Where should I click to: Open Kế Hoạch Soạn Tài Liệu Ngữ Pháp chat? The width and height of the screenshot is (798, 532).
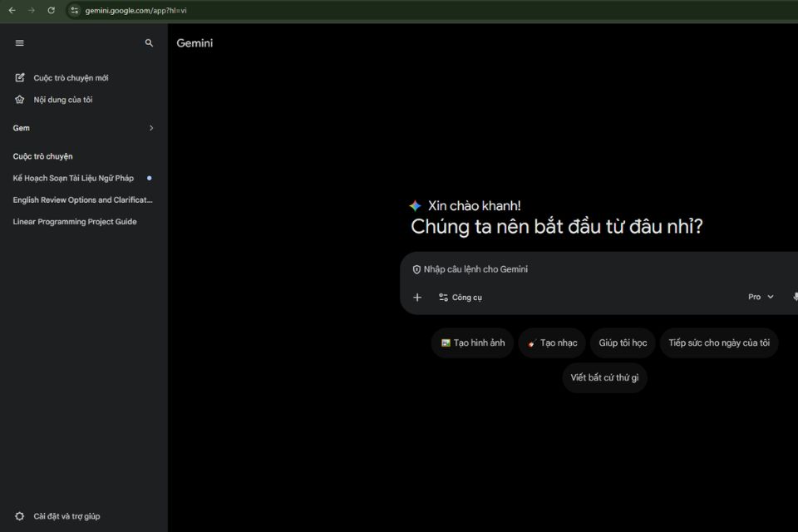point(73,178)
